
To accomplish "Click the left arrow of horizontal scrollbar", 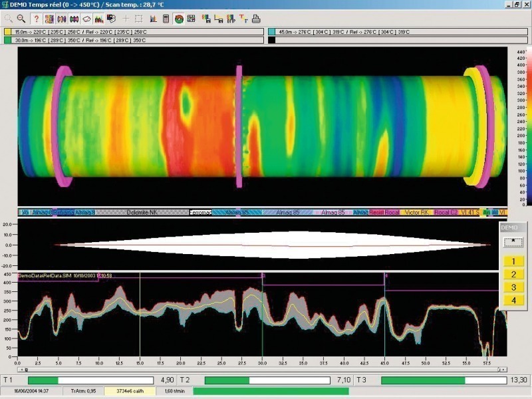I will pyautogui.click(x=21, y=369).
